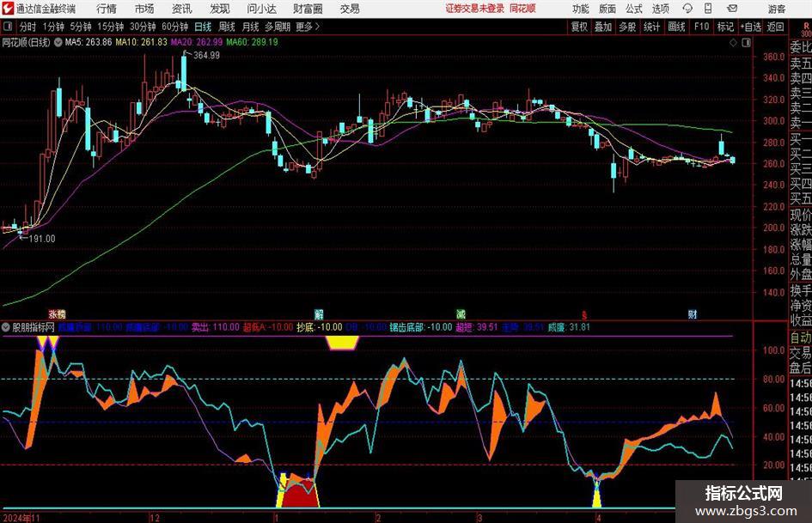Expand the 股朋指标网 indicator dropdown arrow
The width and height of the screenshot is (812, 523).
pyautogui.click(x=6, y=326)
